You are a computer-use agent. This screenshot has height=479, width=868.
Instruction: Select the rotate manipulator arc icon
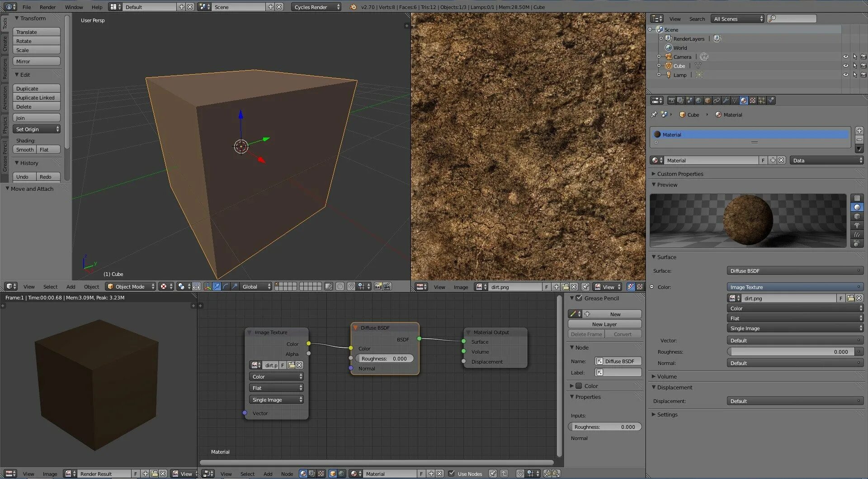point(226,286)
